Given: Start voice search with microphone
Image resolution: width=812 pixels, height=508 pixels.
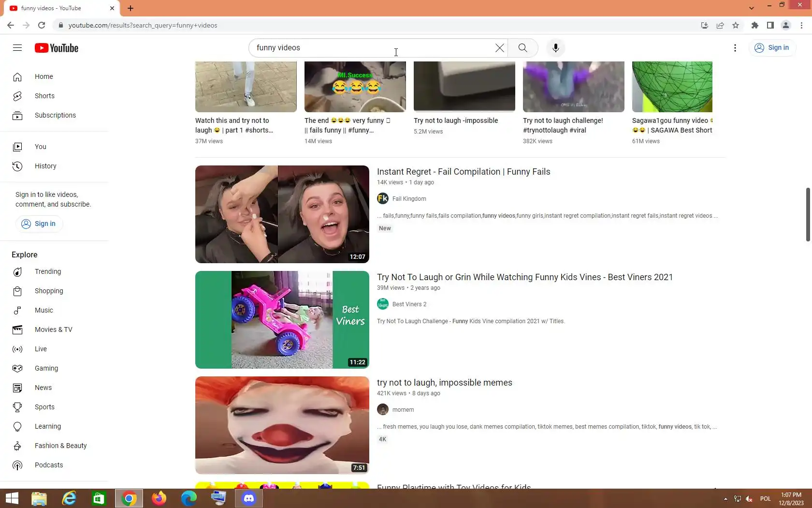Looking at the screenshot, I should 555,47.
